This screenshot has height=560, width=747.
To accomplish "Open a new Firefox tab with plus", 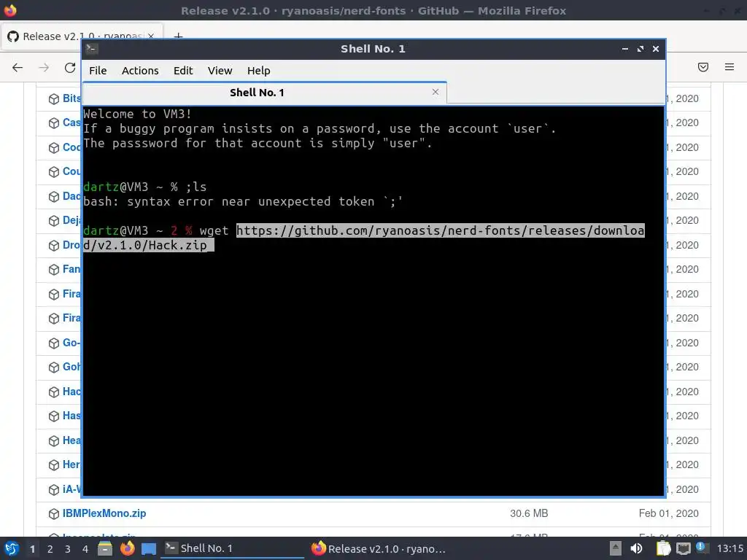I will click(x=178, y=36).
